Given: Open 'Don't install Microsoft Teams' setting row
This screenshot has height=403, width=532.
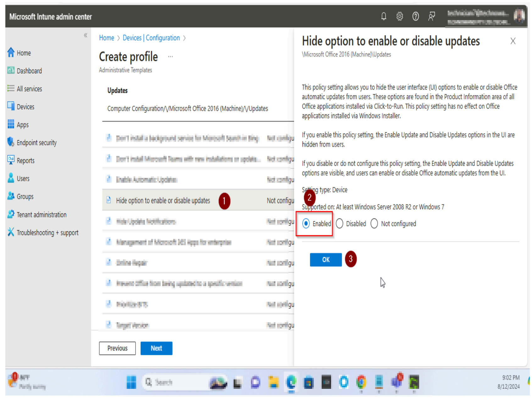Looking at the screenshot, I should pyautogui.click(x=198, y=159).
